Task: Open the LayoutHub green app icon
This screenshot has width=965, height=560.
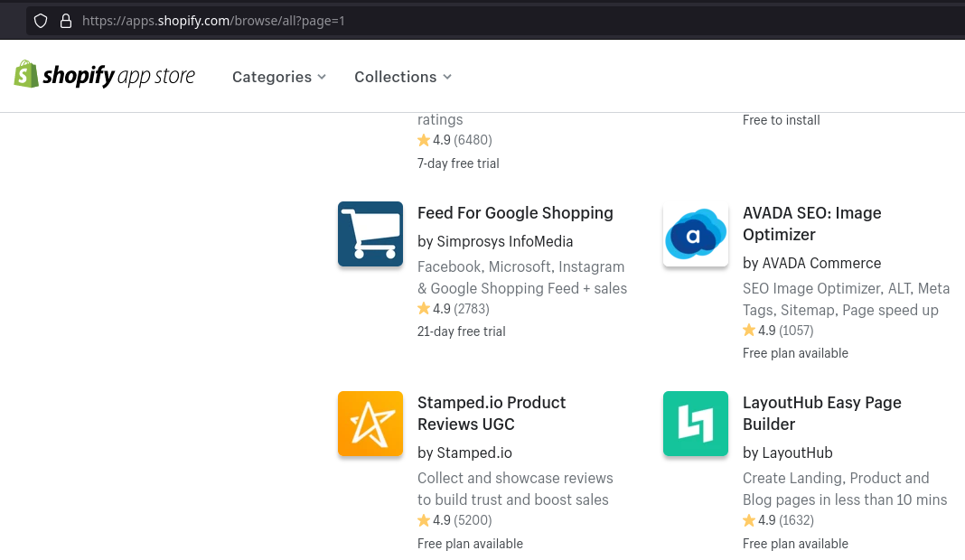Action: click(696, 424)
